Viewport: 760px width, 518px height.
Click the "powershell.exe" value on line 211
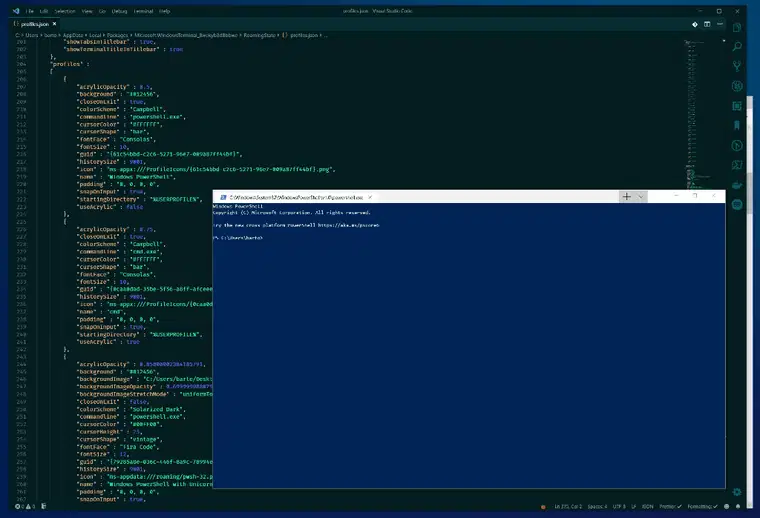point(155,117)
